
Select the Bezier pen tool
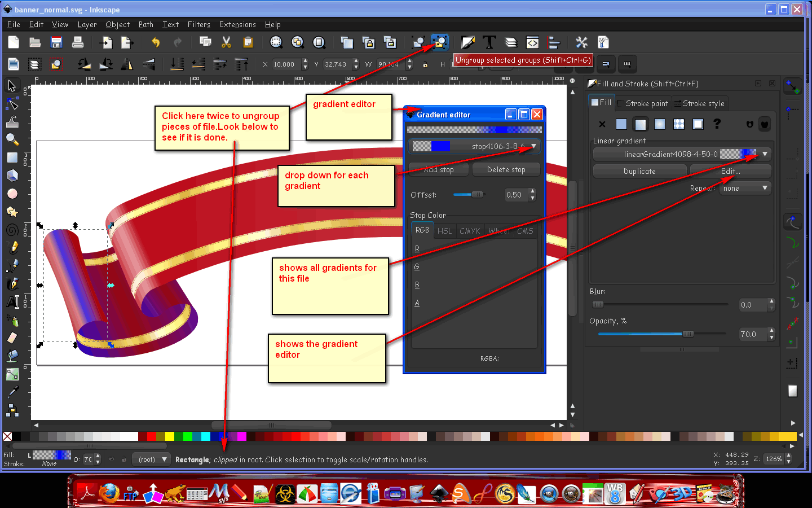[12, 266]
